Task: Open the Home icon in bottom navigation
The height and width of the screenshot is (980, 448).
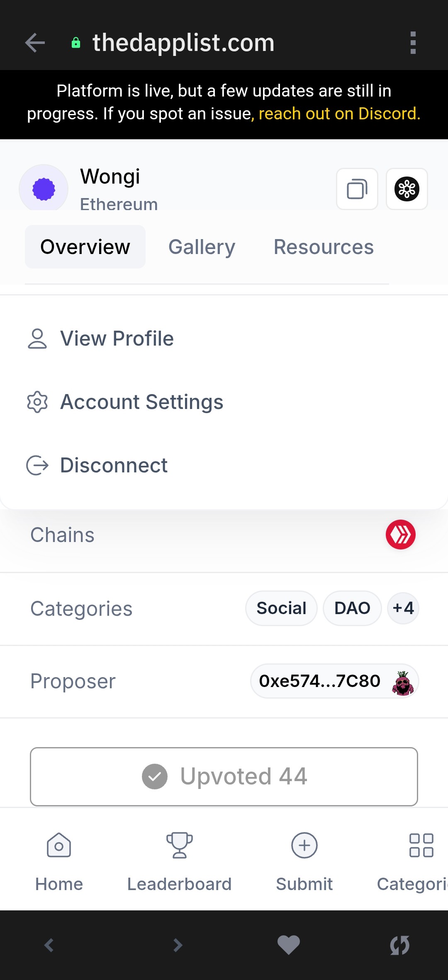Action: 59,845
